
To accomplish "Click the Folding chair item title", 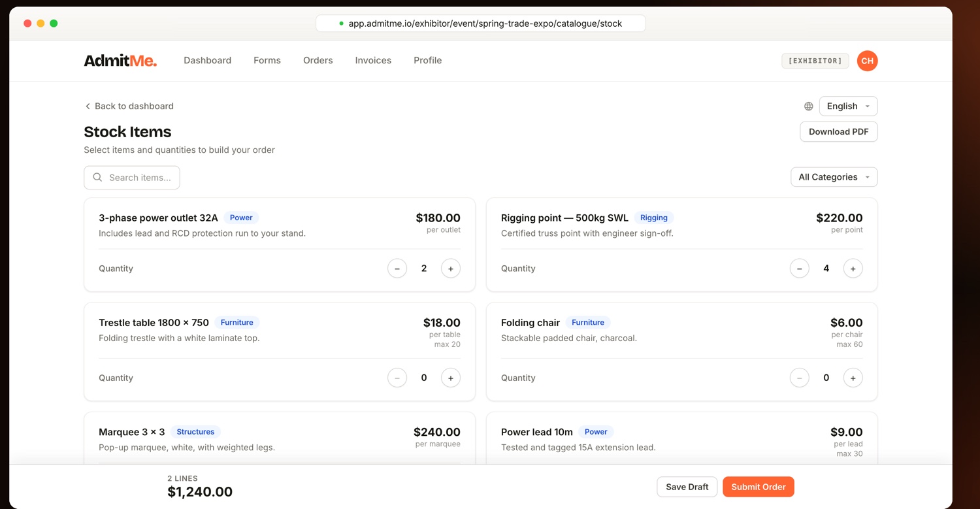I will (x=531, y=323).
